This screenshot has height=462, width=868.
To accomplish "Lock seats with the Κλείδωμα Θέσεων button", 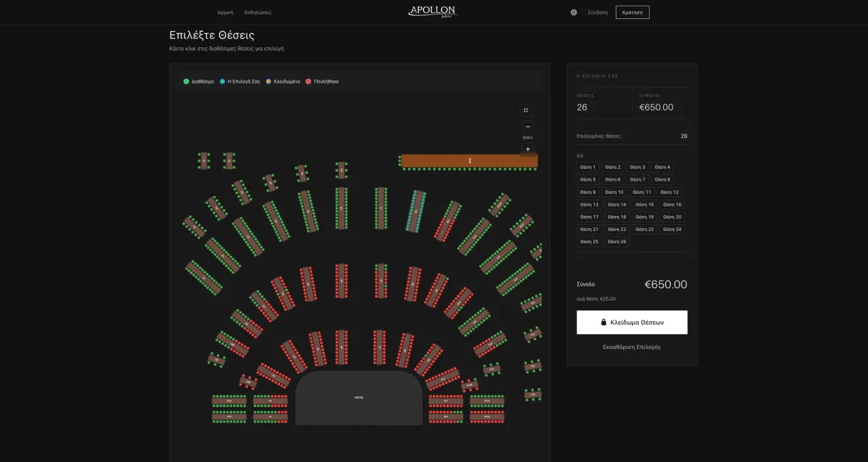I will [x=632, y=322].
